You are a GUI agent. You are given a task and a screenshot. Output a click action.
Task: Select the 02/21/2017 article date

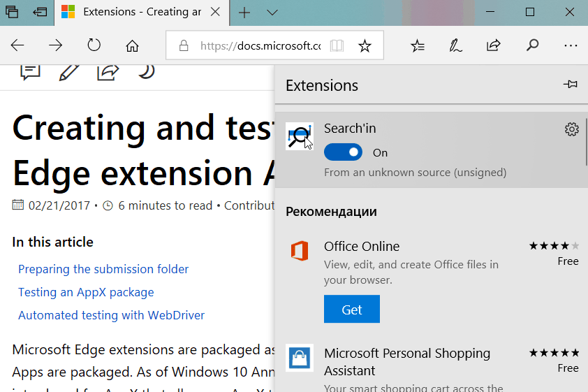point(59,205)
